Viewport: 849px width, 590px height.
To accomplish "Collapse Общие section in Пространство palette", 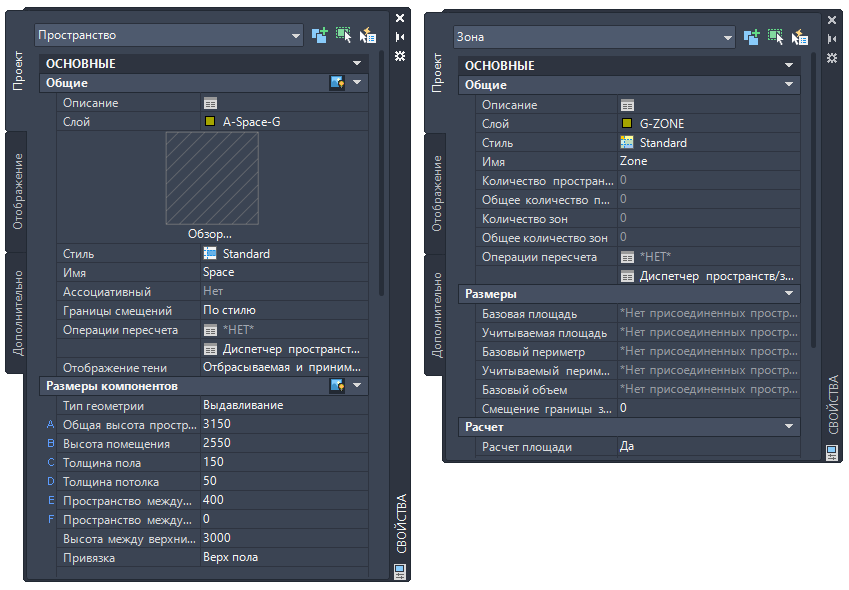I will point(357,83).
